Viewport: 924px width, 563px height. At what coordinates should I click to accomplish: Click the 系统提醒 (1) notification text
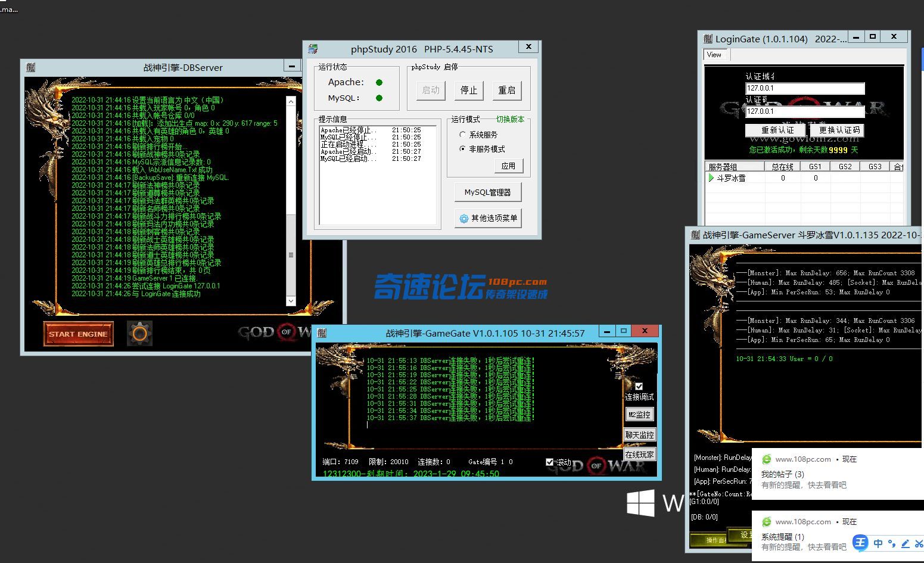click(782, 537)
